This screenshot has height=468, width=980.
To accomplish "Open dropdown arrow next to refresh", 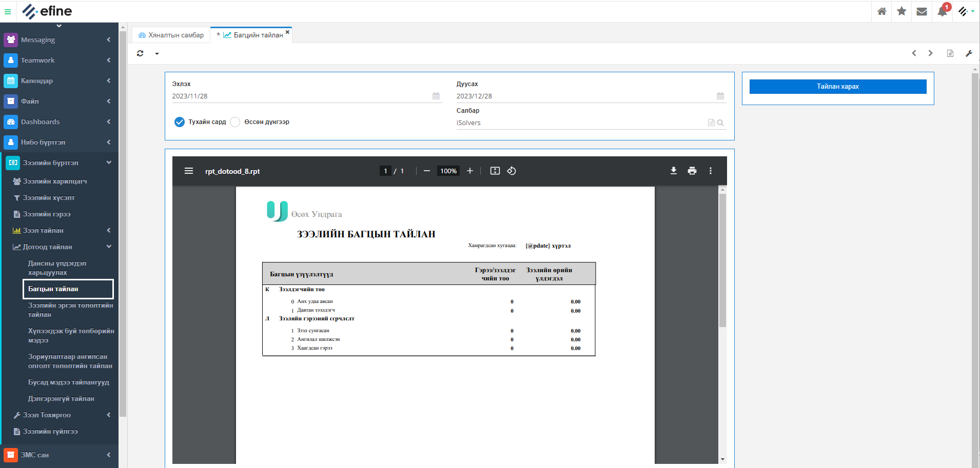I will click(x=157, y=54).
